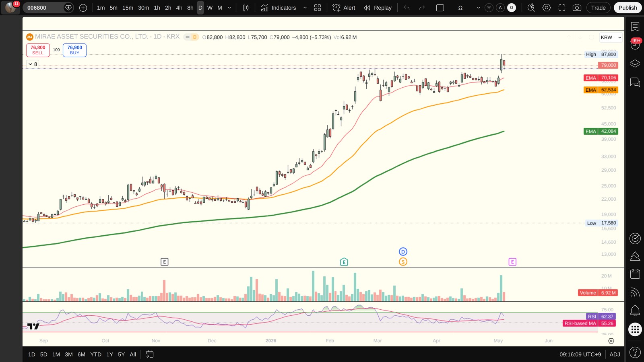The width and height of the screenshot is (644, 362).
Task: Open the Help Center question mark
Action: [635, 353]
